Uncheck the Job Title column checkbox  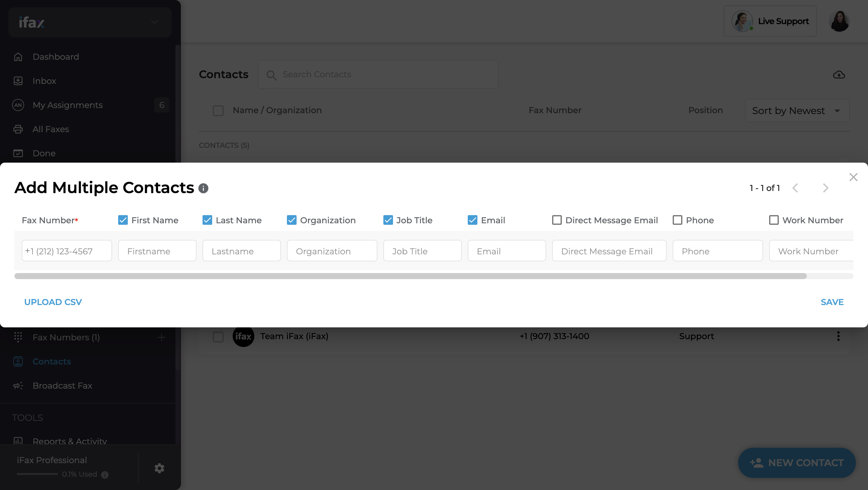click(x=388, y=220)
